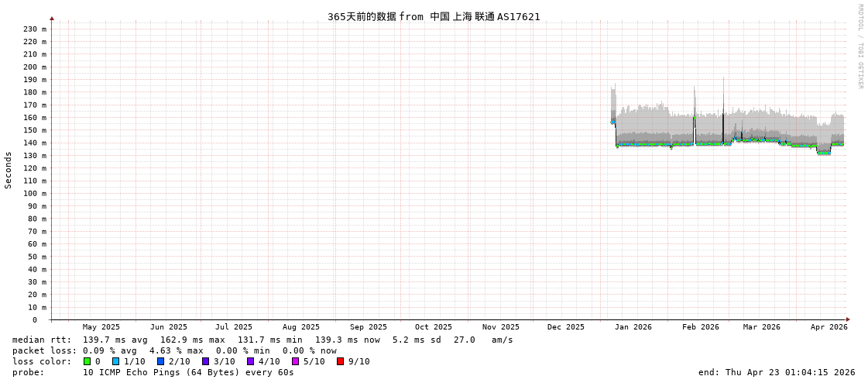Click the light blue 1/10 loss swatch
This screenshot has height=383, width=868.
click(x=115, y=361)
